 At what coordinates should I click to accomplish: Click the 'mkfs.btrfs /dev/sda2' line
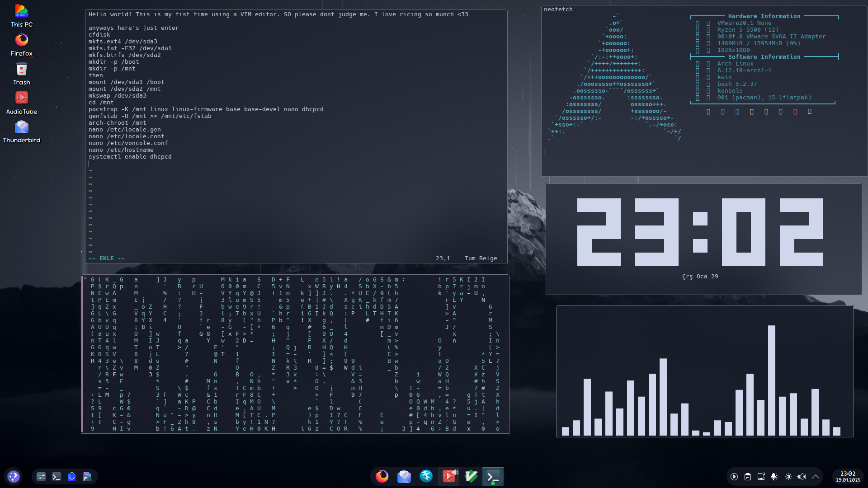125,55
